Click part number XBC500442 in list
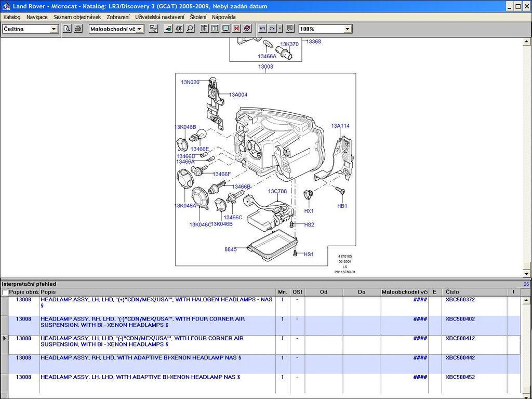The image size is (532, 399). coord(460,358)
